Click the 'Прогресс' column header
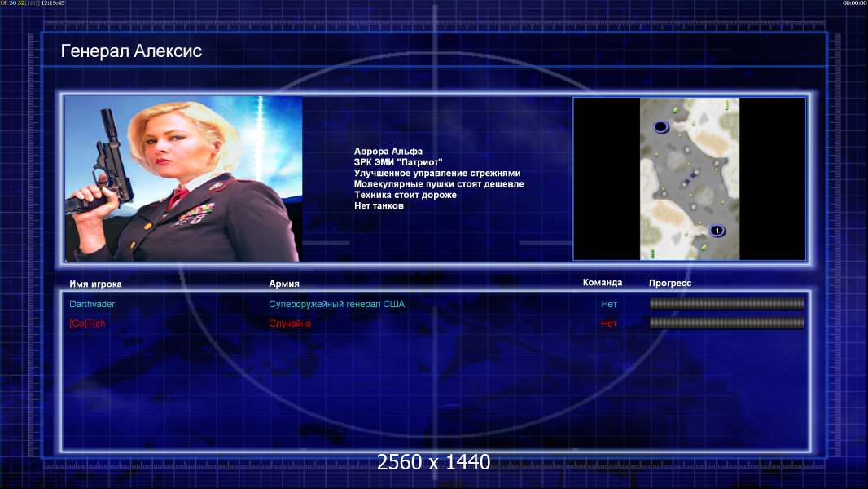868x489 pixels. [670, 283]
